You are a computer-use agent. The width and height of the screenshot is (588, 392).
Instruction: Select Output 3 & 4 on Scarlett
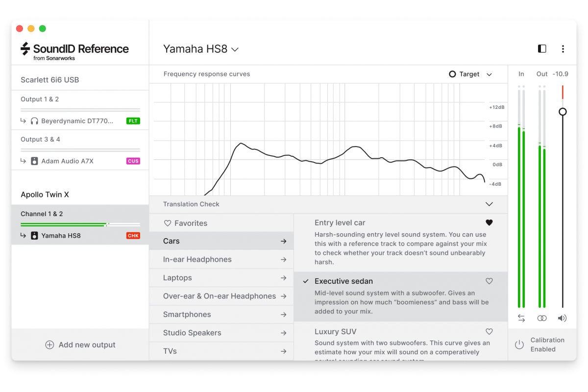(40, 140)
